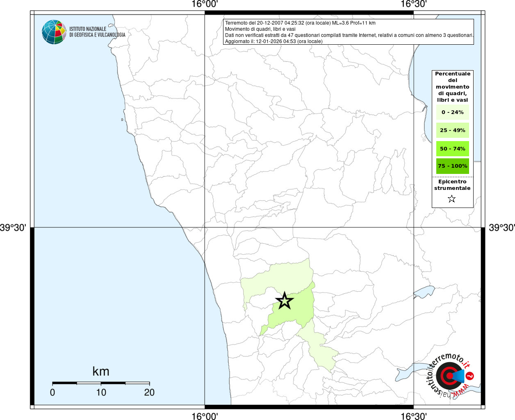Image resolution: width=515 pixels, height=420 pixels.
Task: Click the INGV globe logo
Action: click(54, 32)
